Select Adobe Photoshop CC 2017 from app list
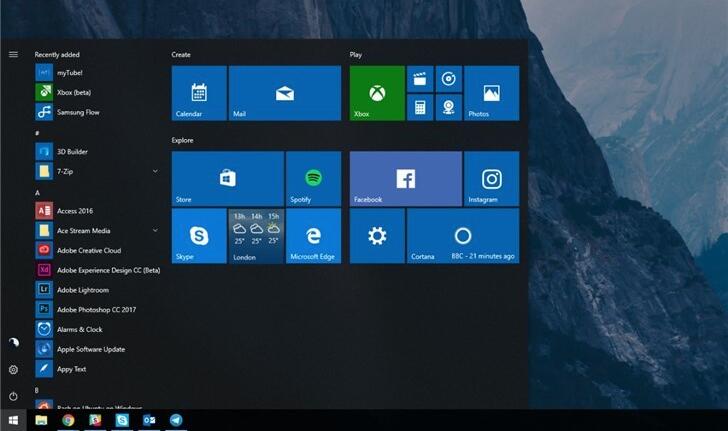728x431 pixels. coord(96,310)
